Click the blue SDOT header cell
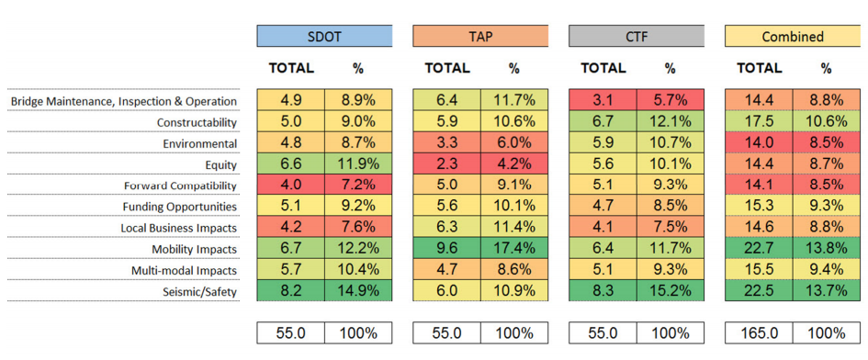This screenshot has height=360, width=868. (324, 36)
